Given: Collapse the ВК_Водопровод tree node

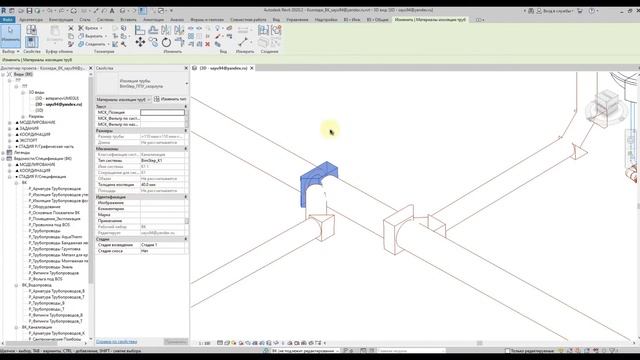Looking at the screenshot, I should (x=16, y=285).
